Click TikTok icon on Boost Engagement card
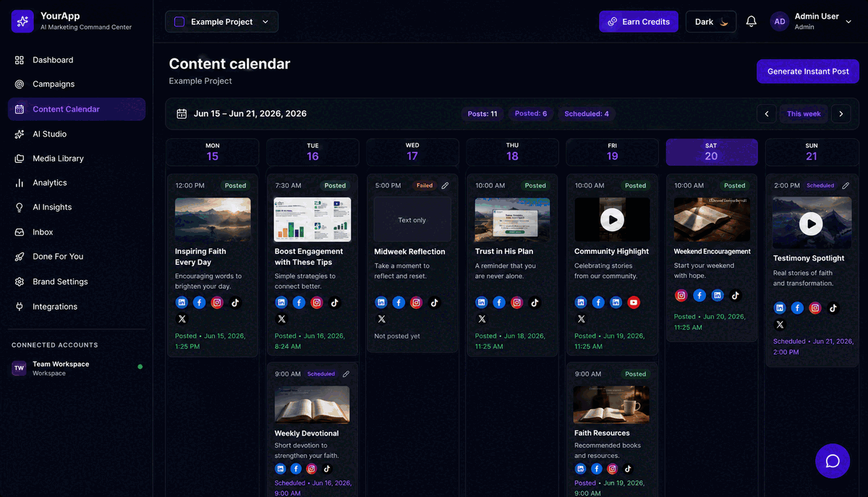Viewport: 868px width, 497px height. [x=334, y=303]
